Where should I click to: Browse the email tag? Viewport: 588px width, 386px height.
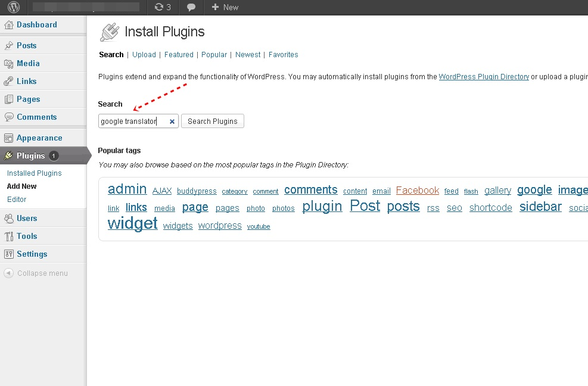tap(381, 191)
